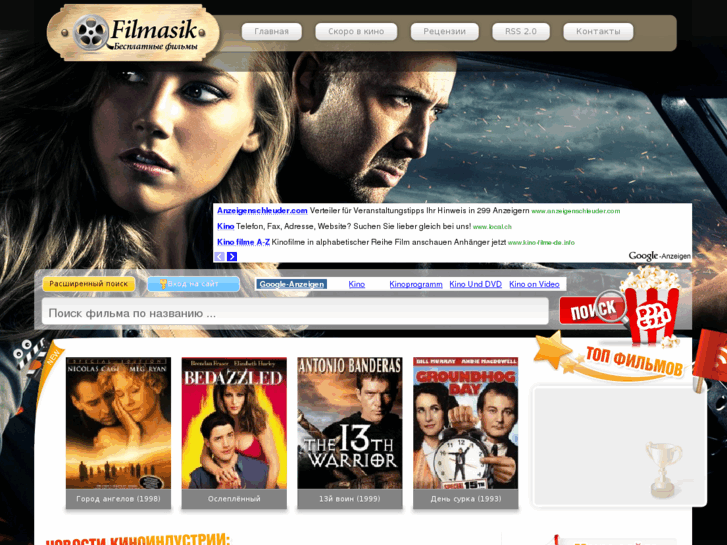Open the Kino link in the link bar

click(x=357, y=284)
